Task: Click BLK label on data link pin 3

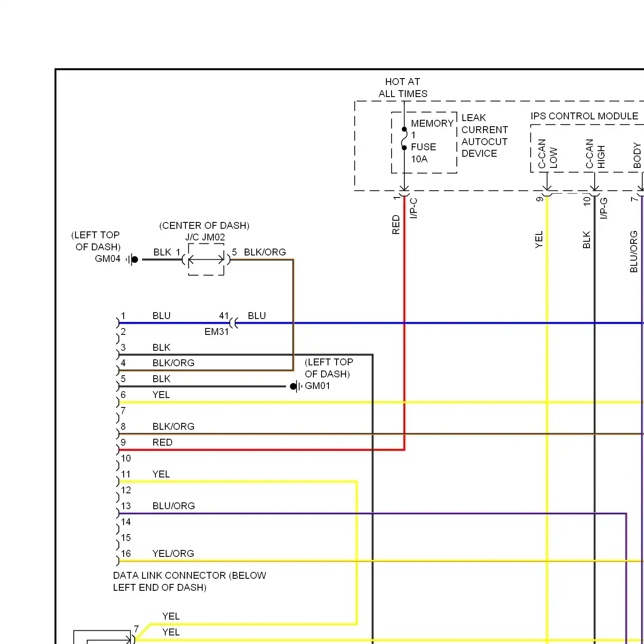Action: click(161, 348)
